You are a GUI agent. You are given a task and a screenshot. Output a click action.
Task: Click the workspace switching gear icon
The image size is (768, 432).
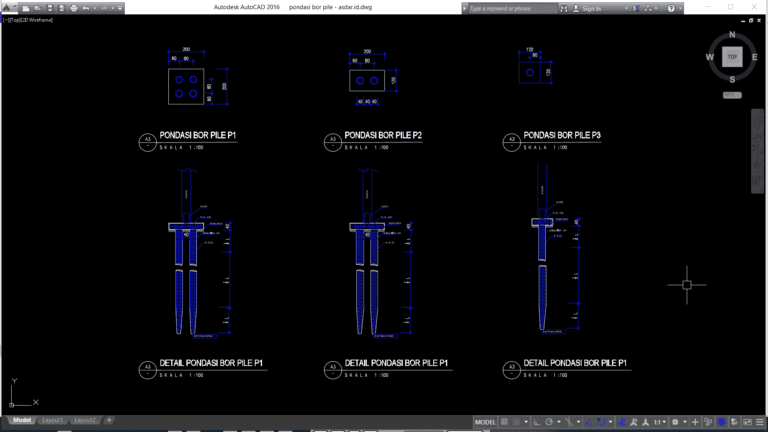(675, 422)
